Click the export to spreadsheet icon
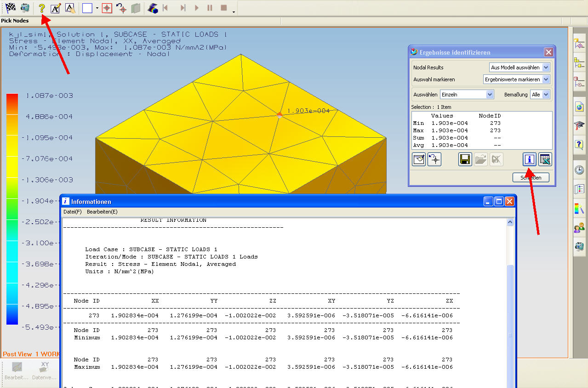 [545, 159]
